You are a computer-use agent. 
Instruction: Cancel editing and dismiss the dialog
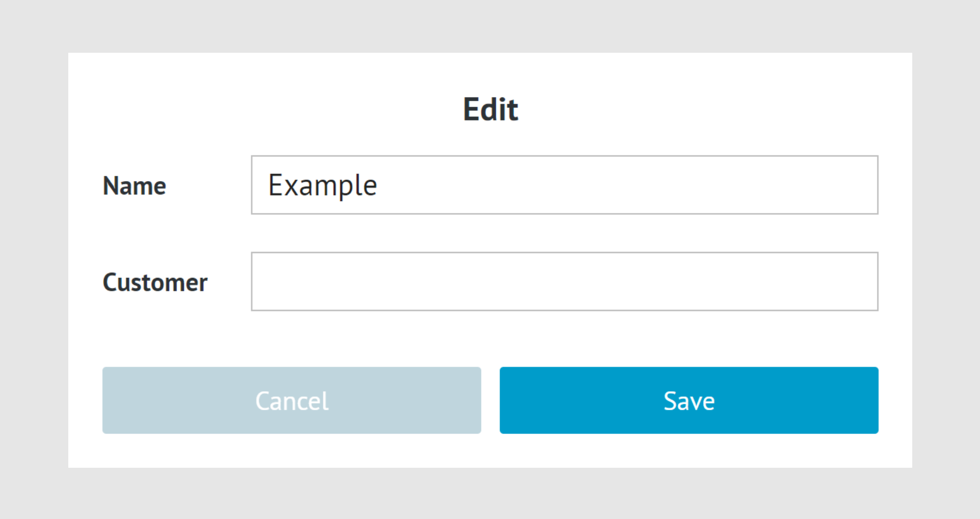coord(291,401)
